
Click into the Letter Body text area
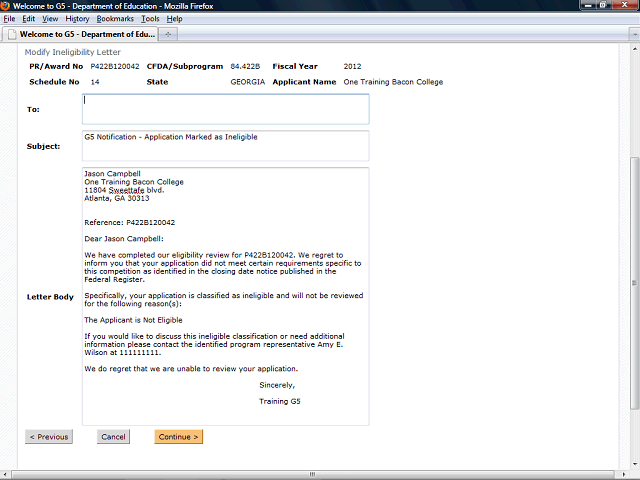226,296
